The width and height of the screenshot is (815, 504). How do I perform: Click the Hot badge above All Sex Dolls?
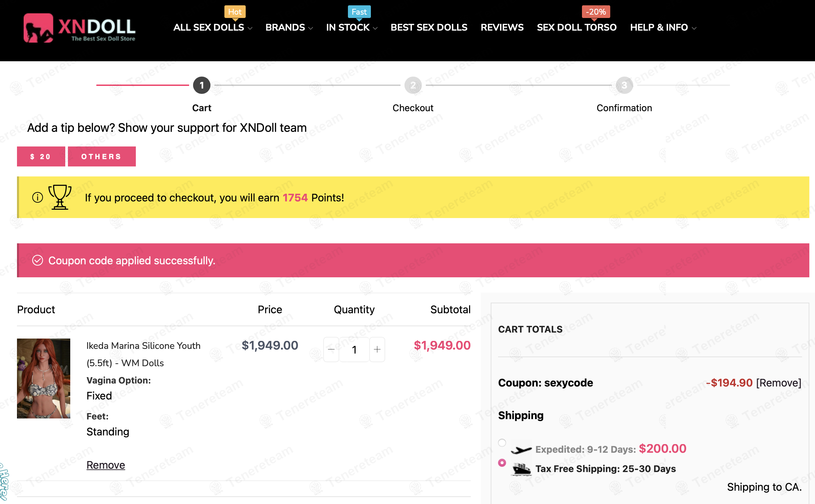[x=235, y=12]
